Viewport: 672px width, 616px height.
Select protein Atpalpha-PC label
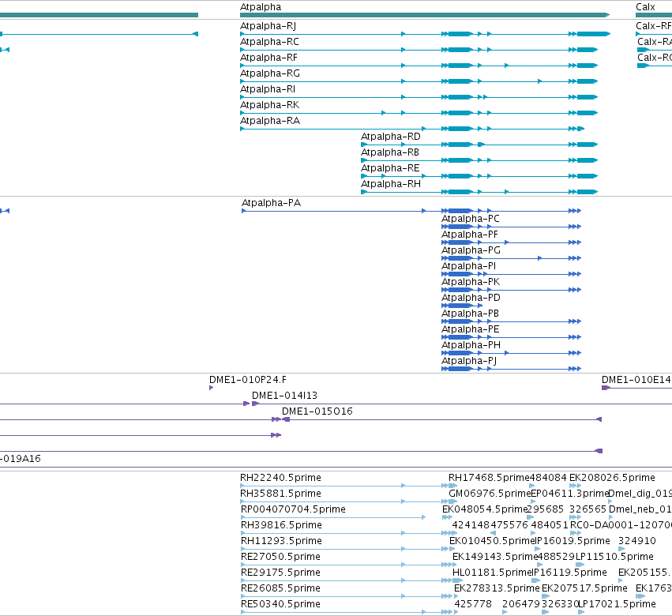pos(471,219)
